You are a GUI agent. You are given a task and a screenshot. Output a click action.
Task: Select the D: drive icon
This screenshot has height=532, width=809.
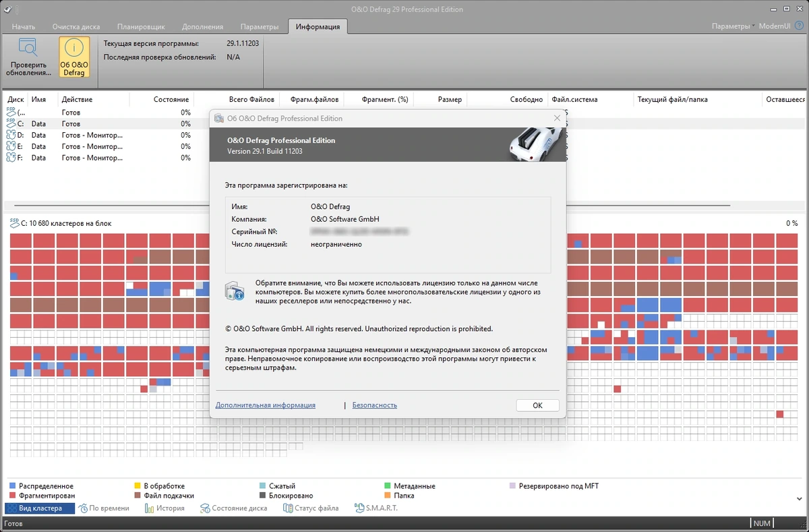[11, 135]
